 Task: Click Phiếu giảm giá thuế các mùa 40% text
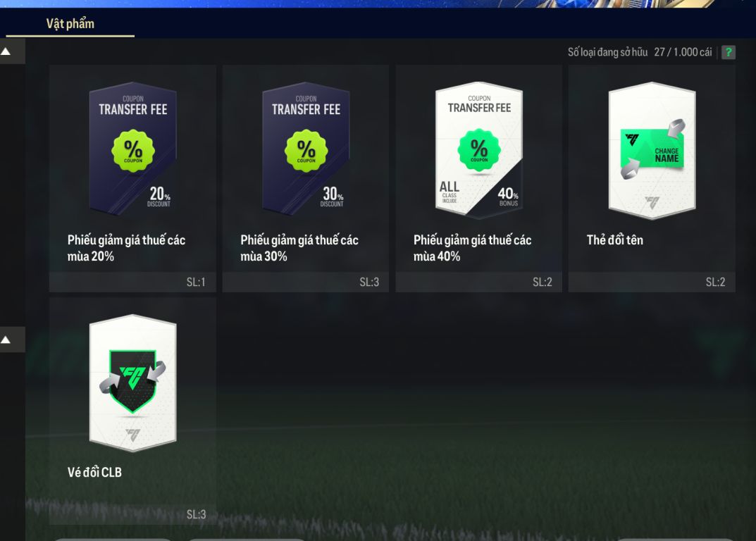[473, 248]
